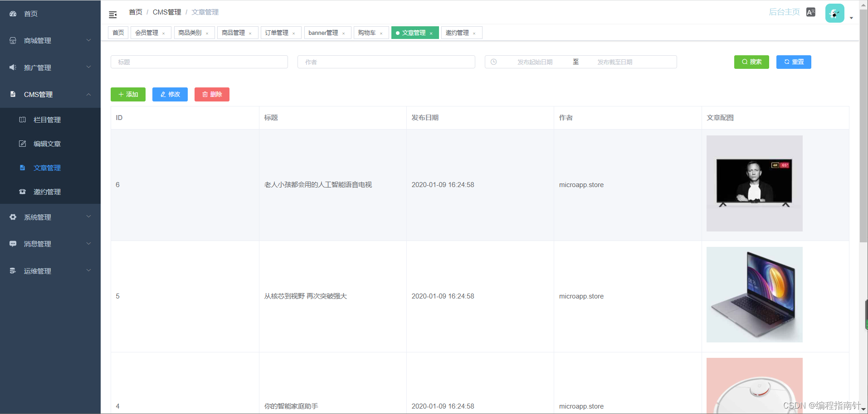Open 编辑文章 in the sidebar
868x414 pixels.
tap(50, 144)
